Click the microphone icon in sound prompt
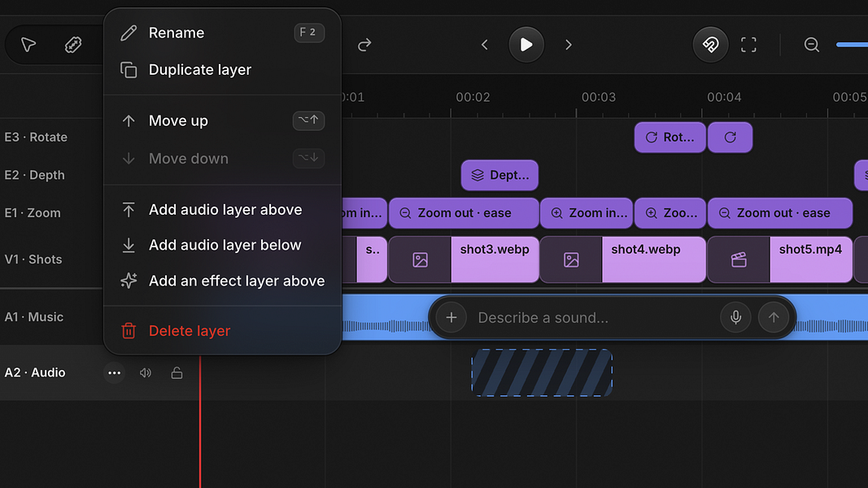This screenshot has height=488, width=868. point(735,317)
